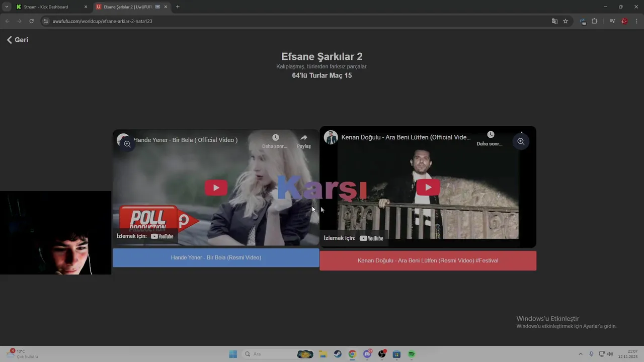
Task: Play the Kenan Doğulu Ara Beni Lütfen video
Action: click(428, 187)
